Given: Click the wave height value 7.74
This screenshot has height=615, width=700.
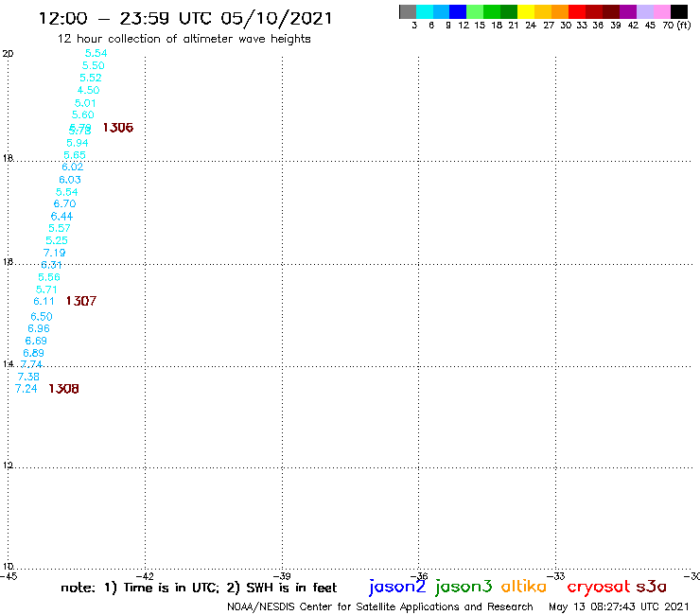Looking at the screenshot, I should [31, 364].
